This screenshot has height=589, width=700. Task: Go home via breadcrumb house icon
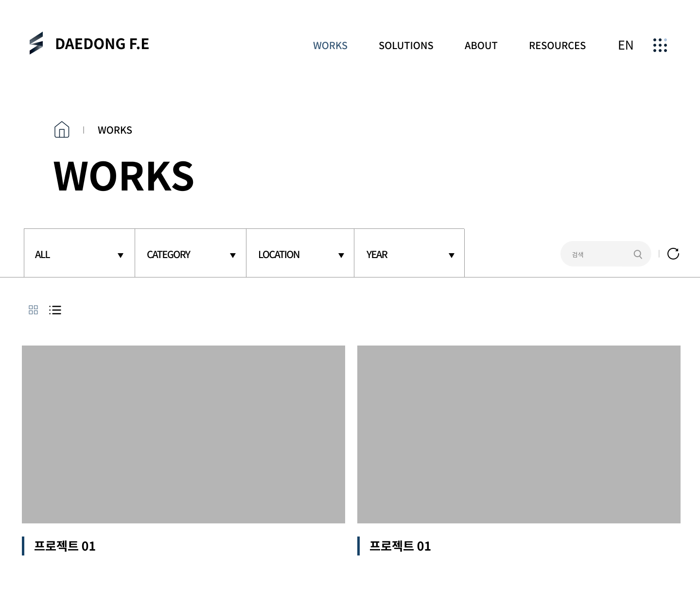click(62, 130)
